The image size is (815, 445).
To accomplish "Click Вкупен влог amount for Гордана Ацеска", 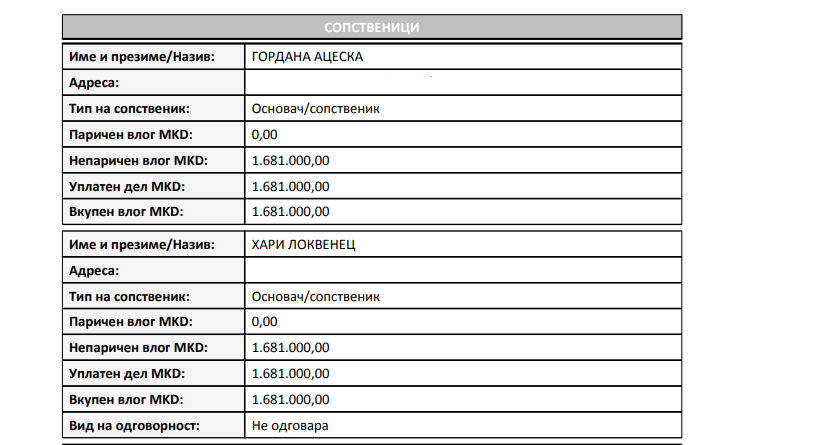I will (291, 212).
